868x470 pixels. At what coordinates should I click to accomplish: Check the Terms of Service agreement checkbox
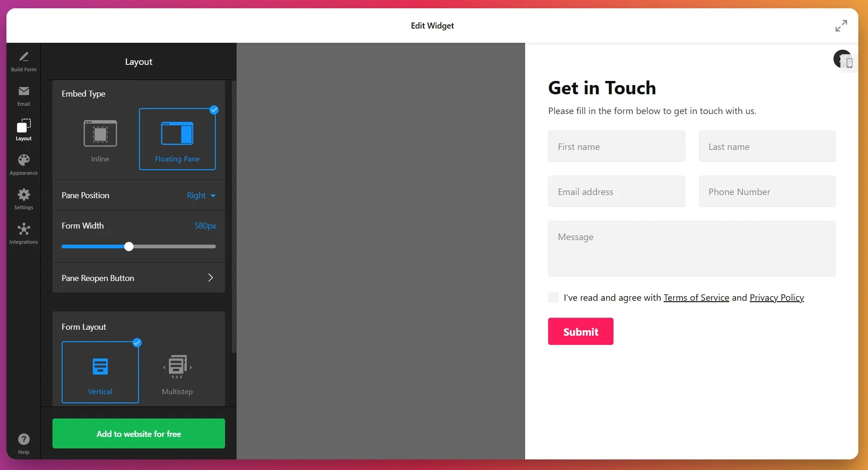click(553, 297)
